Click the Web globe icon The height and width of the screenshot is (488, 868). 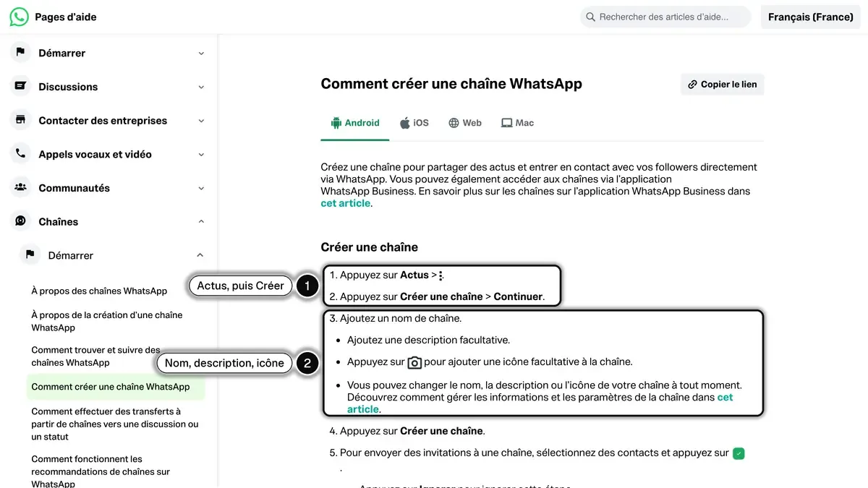tap(454, 123)
